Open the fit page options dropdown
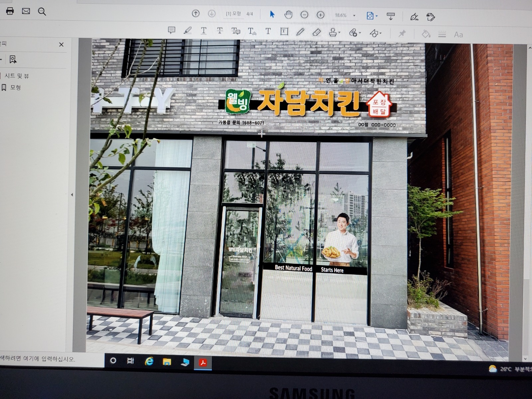The height and width of the screenshot is (399, 532). [x=372, y=16]
